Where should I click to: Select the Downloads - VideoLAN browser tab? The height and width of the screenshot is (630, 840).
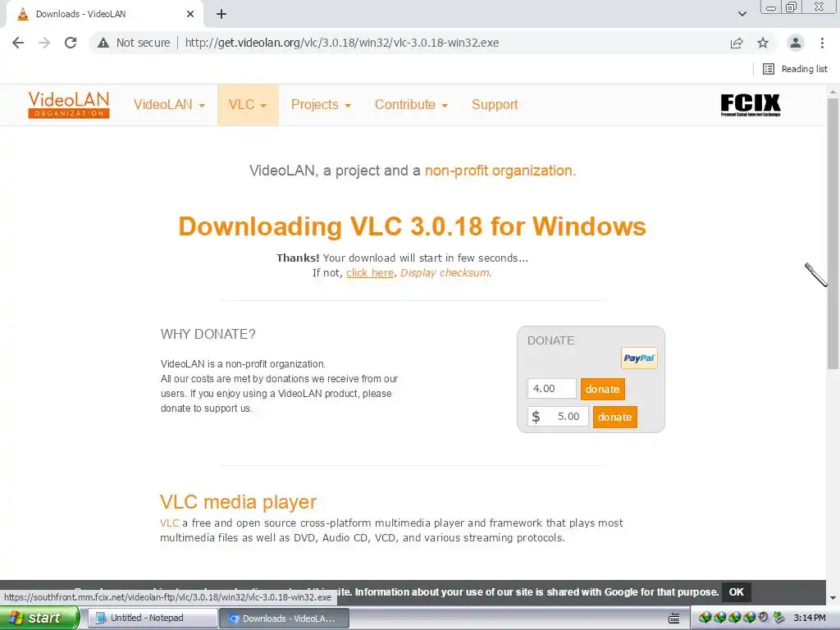(104, 14)
